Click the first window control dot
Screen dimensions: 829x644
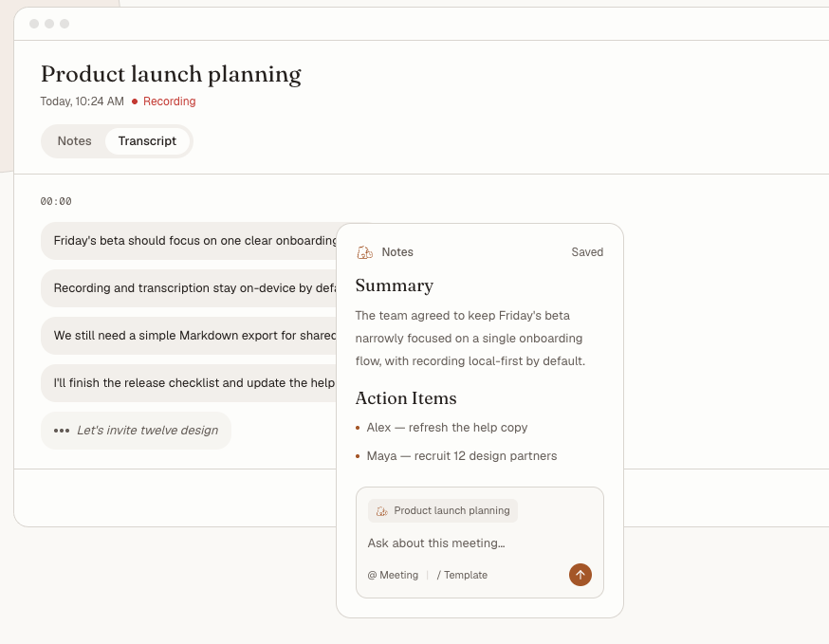(x=34, y=24)
